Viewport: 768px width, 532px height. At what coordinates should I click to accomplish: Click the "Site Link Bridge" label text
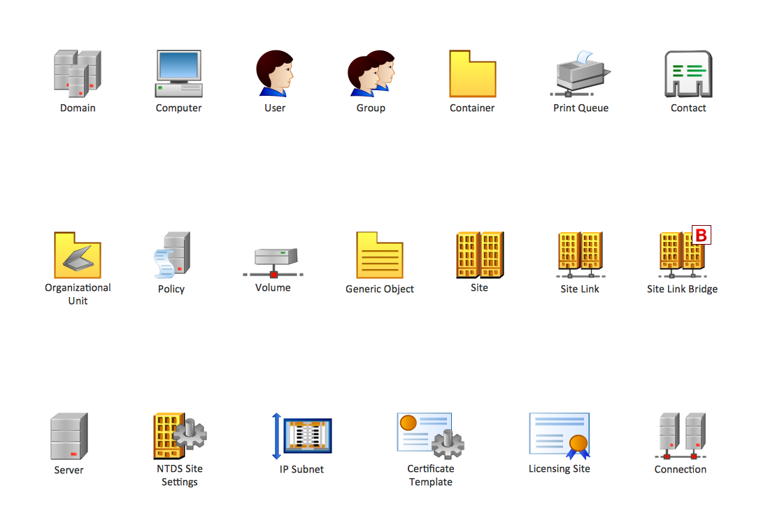(x=682, y=289)
